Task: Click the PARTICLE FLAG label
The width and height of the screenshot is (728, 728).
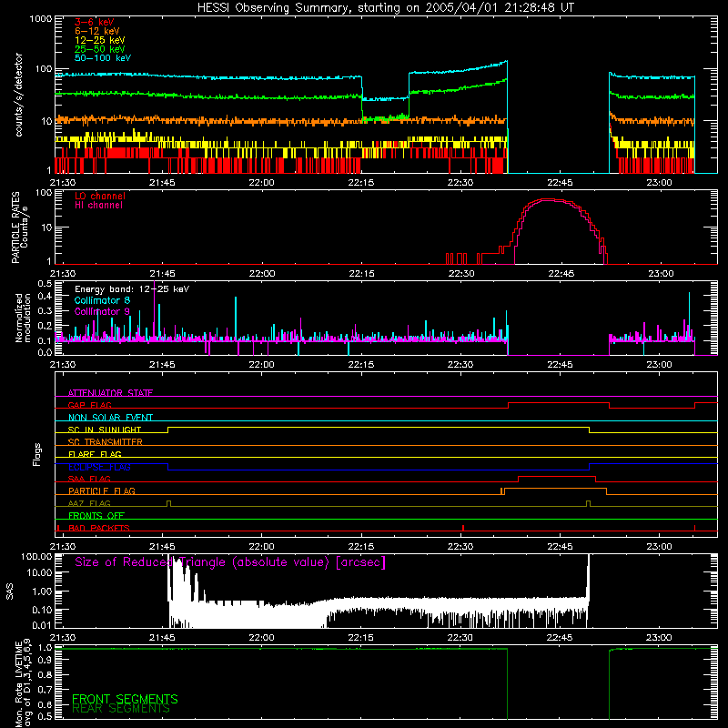Action: [102, 491]
